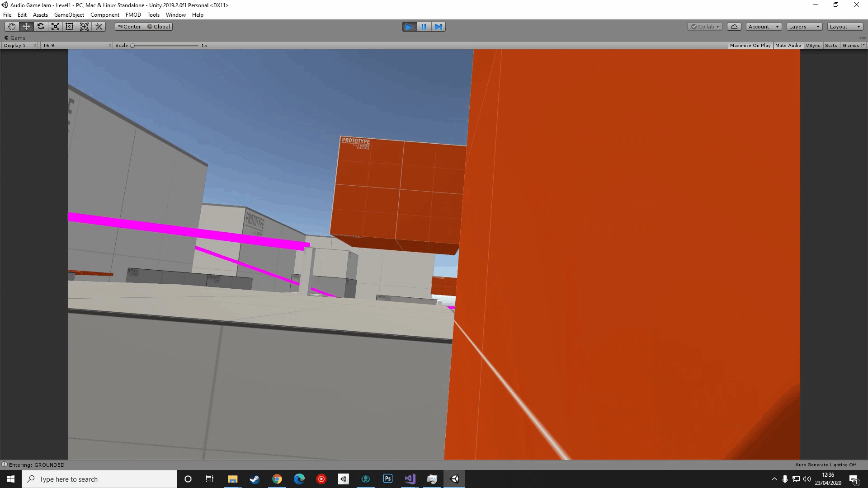Image resolution: width=868 pixels, height=488 pixels.
Task: Open the Layout dropdown
Action: (x=844, y=27)
